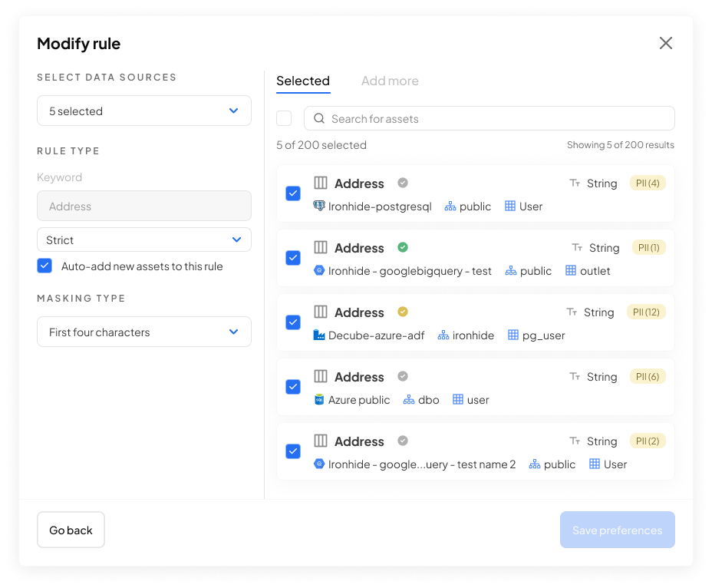Switch to the Add more tab
This screenshot has width=712, height=588.
click(x=390, y=81)
